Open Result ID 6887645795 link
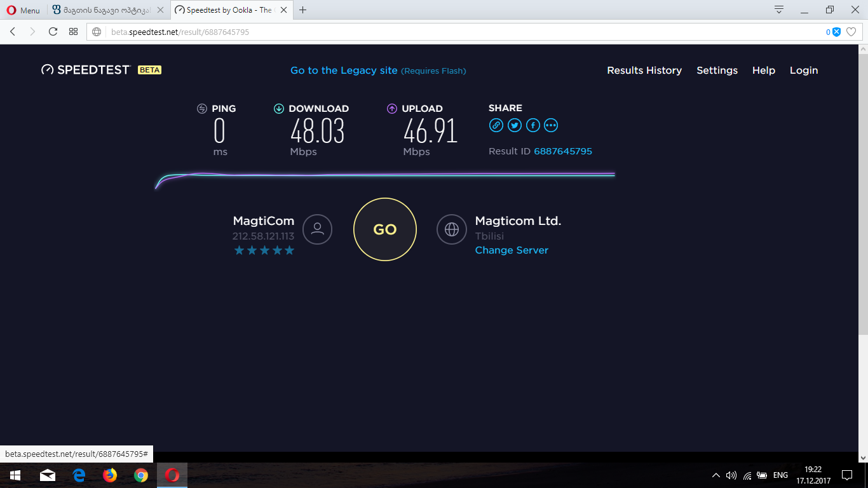 point(563,151)
